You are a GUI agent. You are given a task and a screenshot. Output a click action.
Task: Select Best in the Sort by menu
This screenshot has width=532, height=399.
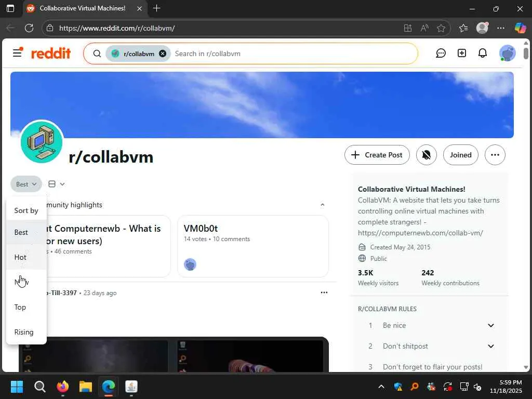(26, 232)
